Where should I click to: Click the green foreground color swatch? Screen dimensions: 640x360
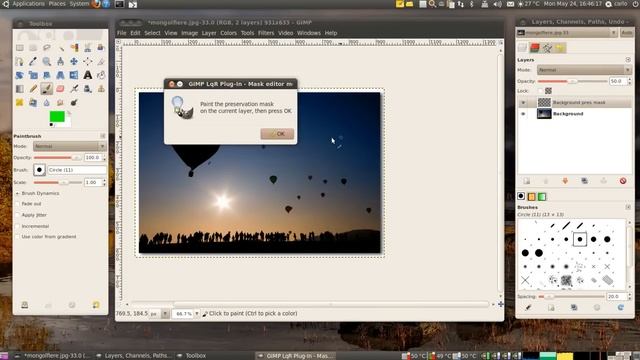[56, 116]
